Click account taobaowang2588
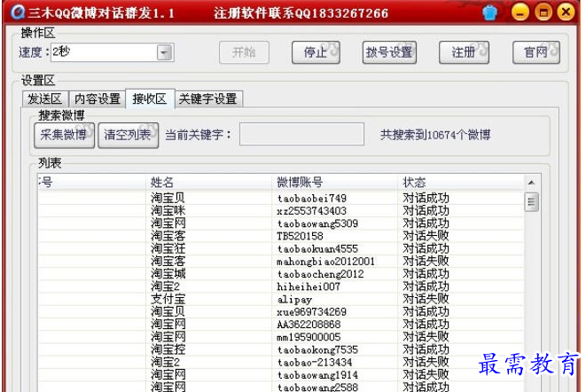 317,388
